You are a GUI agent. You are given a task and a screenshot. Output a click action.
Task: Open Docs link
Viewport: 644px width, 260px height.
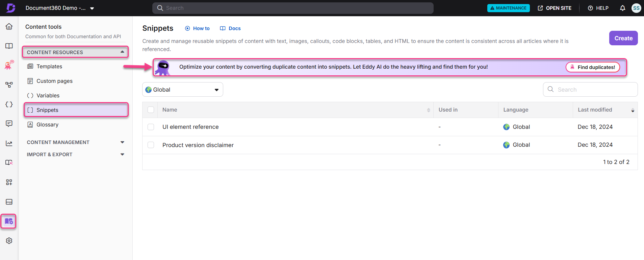tap(230, 28)
